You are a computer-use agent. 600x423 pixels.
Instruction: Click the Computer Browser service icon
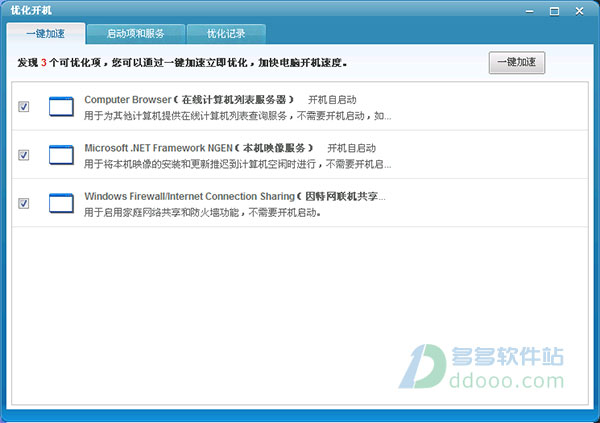(61, 106)
